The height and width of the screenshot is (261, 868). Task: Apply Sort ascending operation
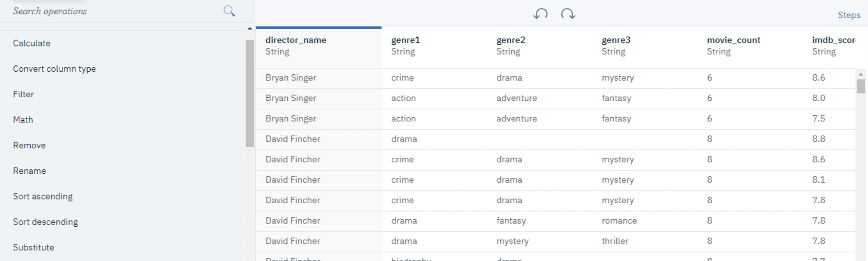tap(43, 196)
